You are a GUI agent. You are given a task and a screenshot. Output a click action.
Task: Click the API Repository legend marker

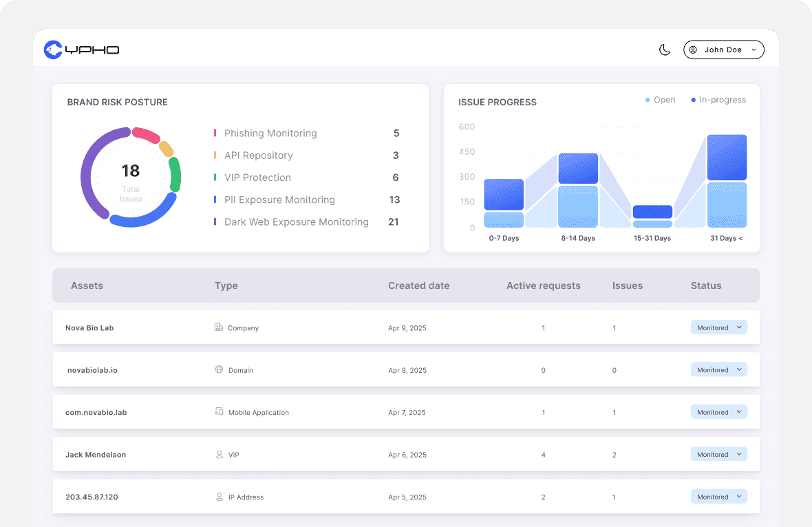tap(214, 155)
